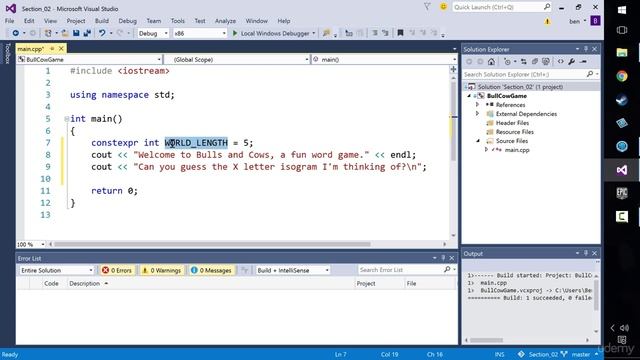Click the Properties wrench icon

click(x=571, y=62)
